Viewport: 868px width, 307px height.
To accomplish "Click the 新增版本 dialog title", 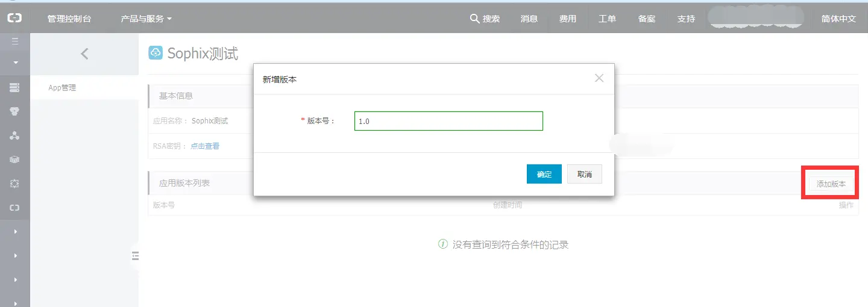I will pos(280,79).
